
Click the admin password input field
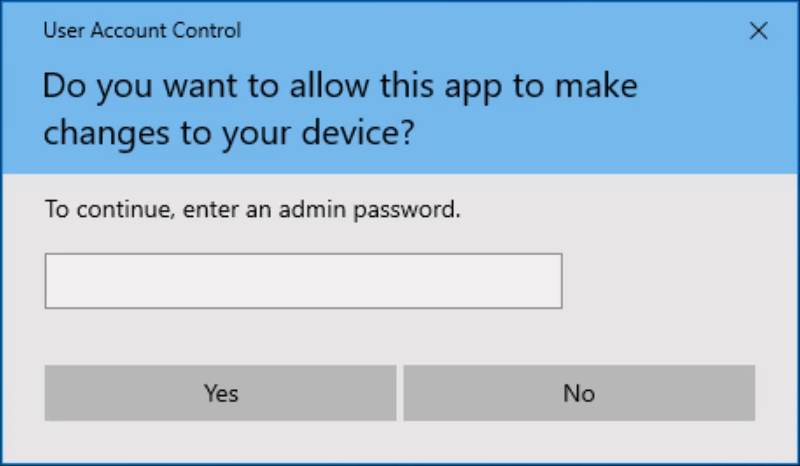pos(303,281)
